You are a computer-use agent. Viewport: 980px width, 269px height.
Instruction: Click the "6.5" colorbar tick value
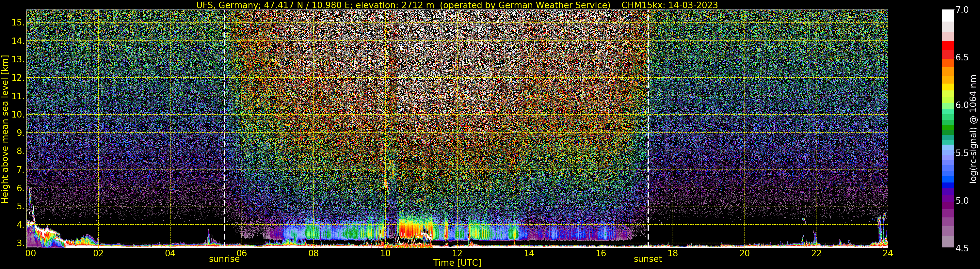click(962, 57)
